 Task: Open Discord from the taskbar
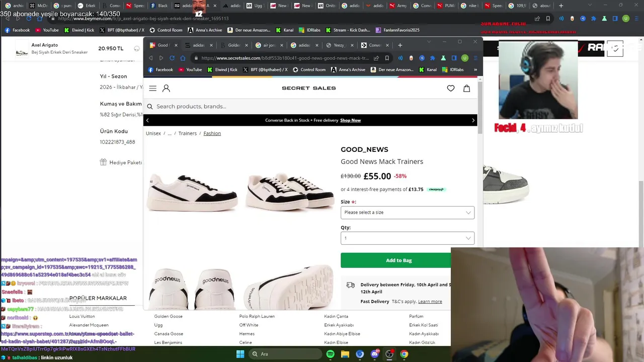pyautogui.click(x=374, y=354)
